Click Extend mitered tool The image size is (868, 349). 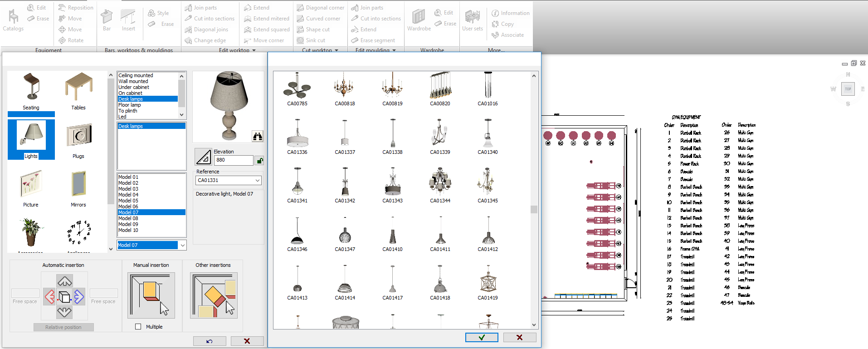(266, 19)
